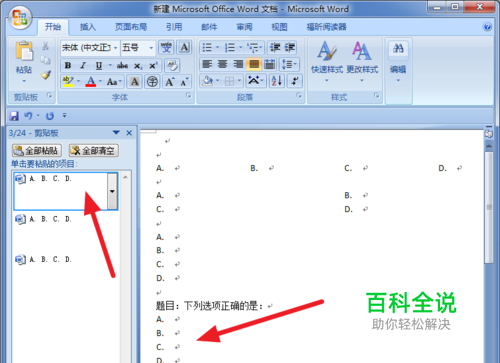The height and width of the screenshot is (363, 500).
Task: Click the Save icon in quick access
Action: click(14, 116)
